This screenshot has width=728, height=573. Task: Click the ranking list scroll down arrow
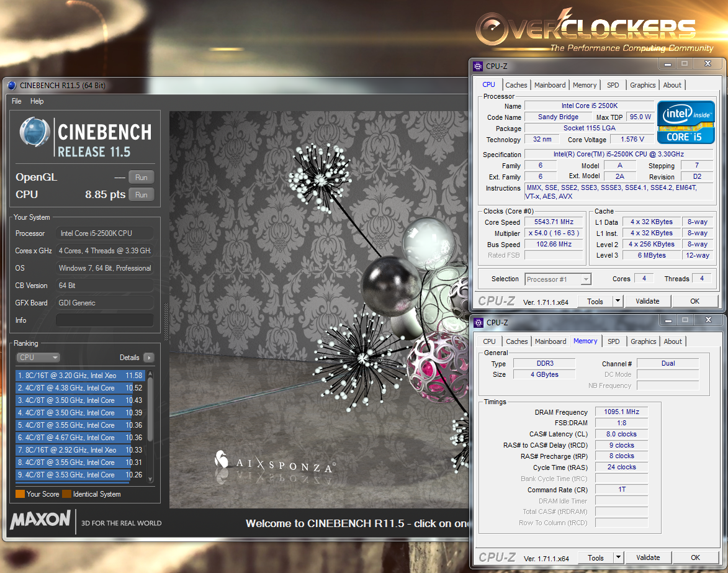click(x=150, y=479)
